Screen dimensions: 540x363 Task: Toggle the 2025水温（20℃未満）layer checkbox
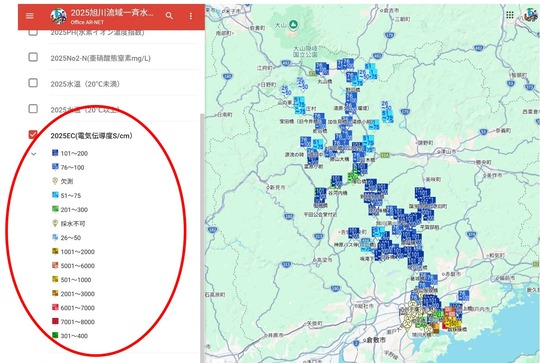tap(33, 83)
